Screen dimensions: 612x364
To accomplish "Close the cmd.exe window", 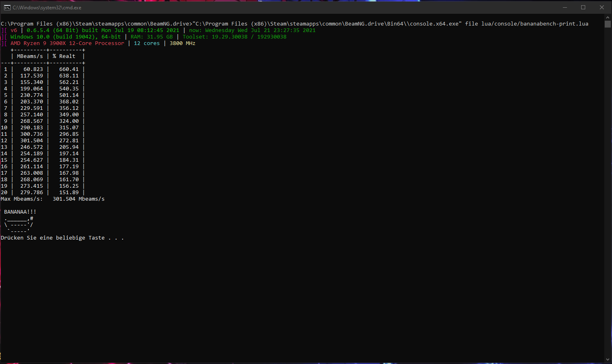I will click(x=602, y=7).
